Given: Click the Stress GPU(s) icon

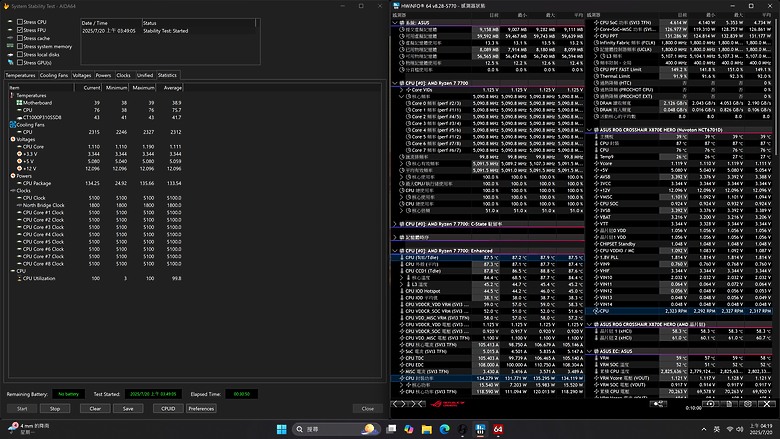Looking at the screenshot, I should click(10, 63).
